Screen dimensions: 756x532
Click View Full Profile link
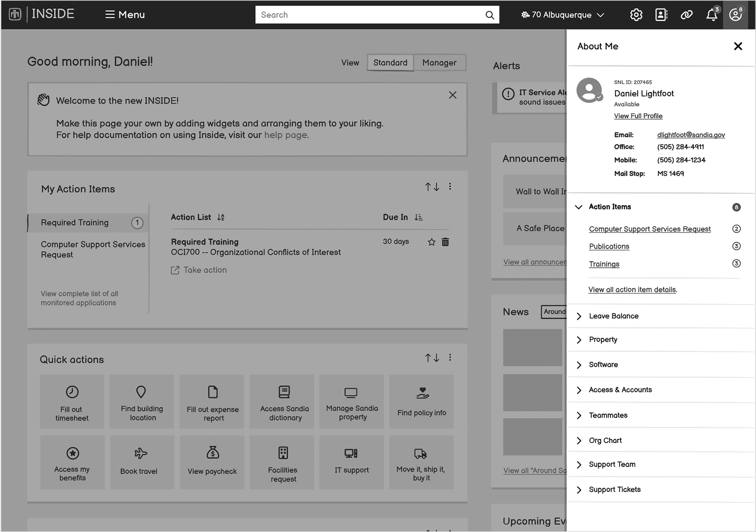click(638, 115)
